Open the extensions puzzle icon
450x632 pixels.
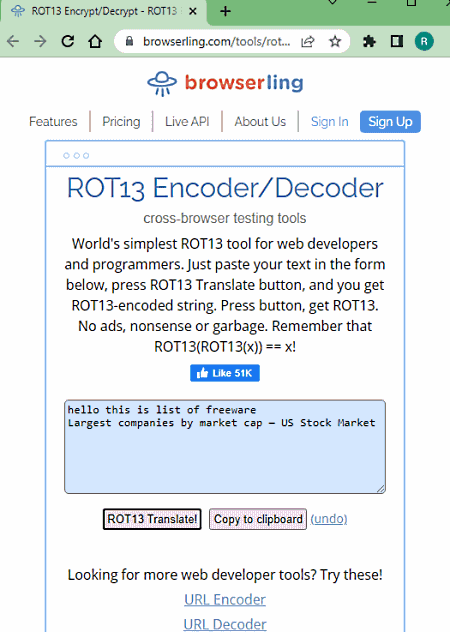pos(369,41)
